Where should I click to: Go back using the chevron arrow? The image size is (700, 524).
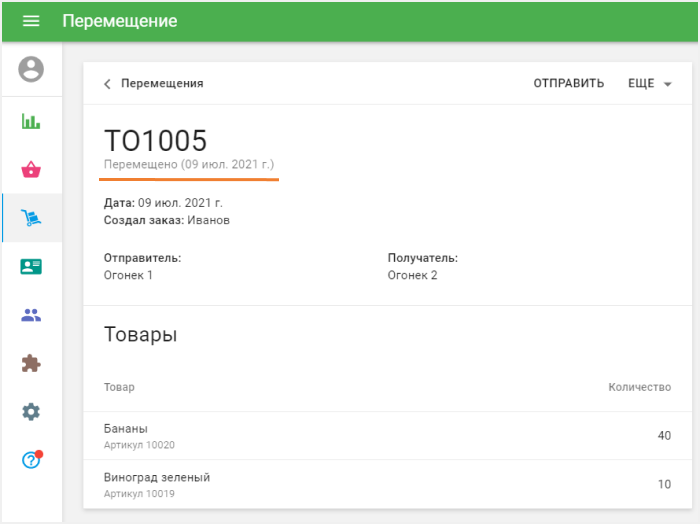tap(107, 84)
